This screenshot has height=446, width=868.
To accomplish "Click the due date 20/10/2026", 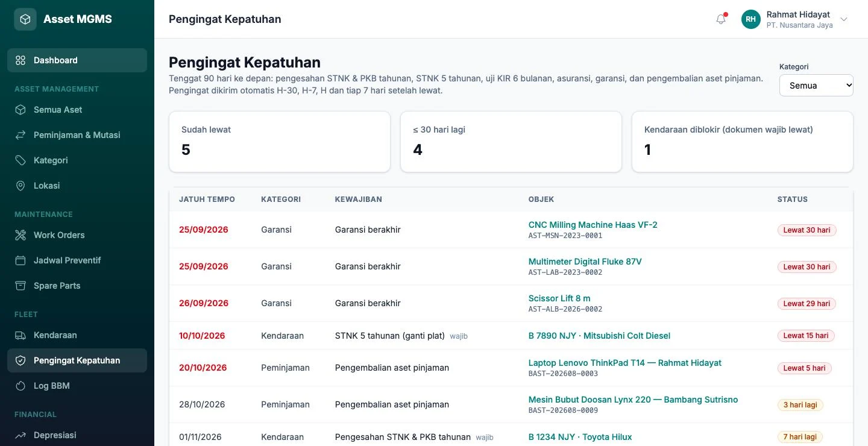I will coord(203,368).
